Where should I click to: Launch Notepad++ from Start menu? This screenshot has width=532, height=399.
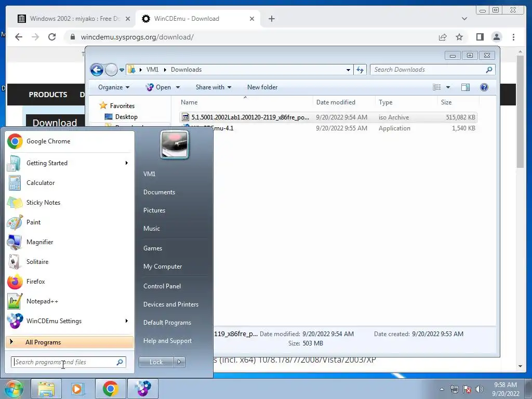pos(70,301)
